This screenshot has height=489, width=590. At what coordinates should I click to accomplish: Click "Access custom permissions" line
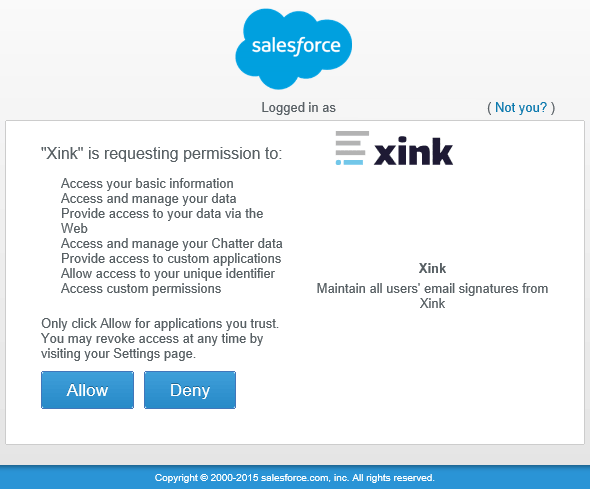click(x=141, y=289)
